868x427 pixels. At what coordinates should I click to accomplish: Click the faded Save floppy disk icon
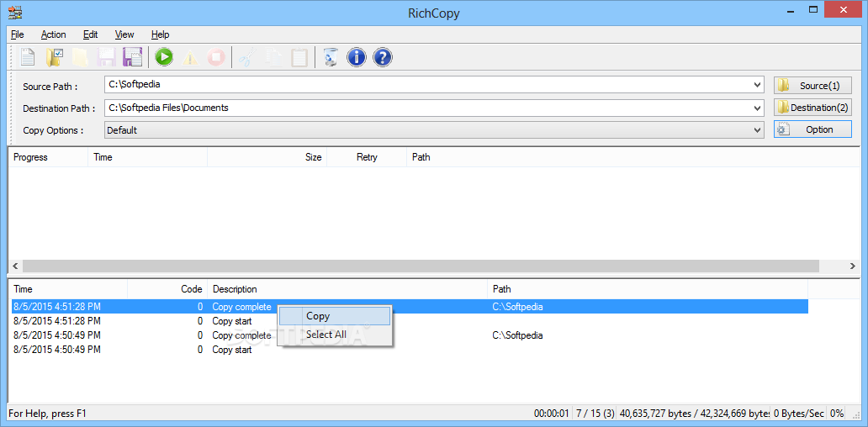click(106, 57)
